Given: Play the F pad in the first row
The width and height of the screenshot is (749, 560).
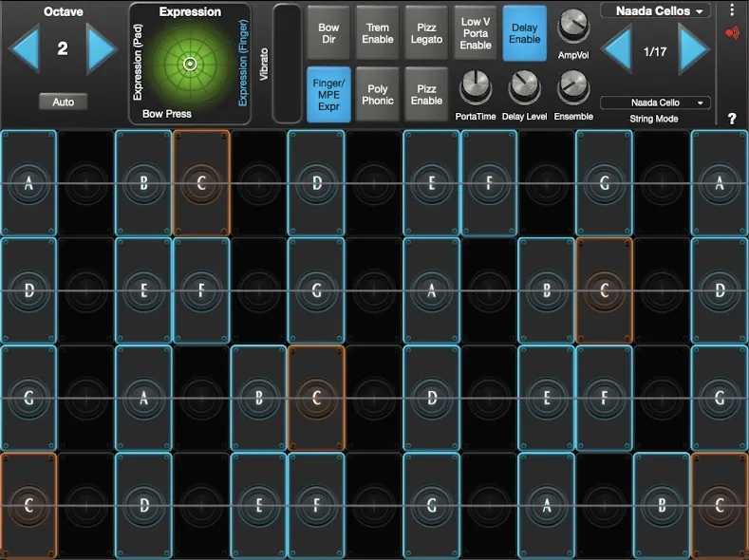Looking at the screenshot, I should [489, 183].
